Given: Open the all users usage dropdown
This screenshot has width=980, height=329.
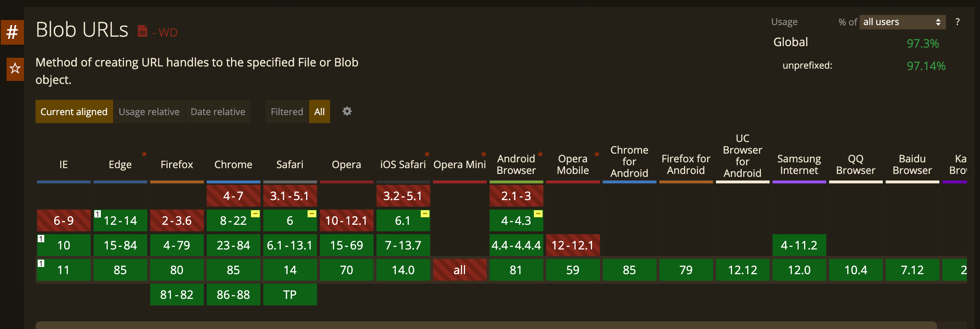Looking at the screenshot, I should point(902,22).
